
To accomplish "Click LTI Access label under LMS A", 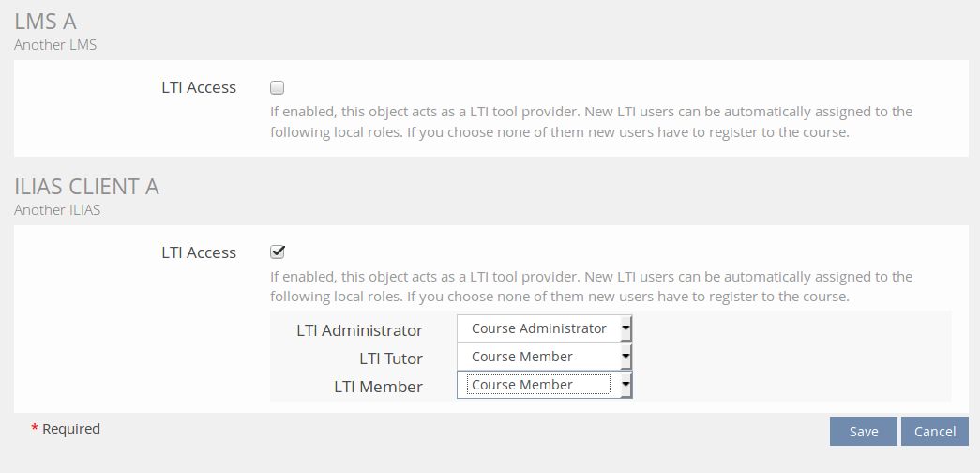I will pyautogui.click(x=199, y=88).
